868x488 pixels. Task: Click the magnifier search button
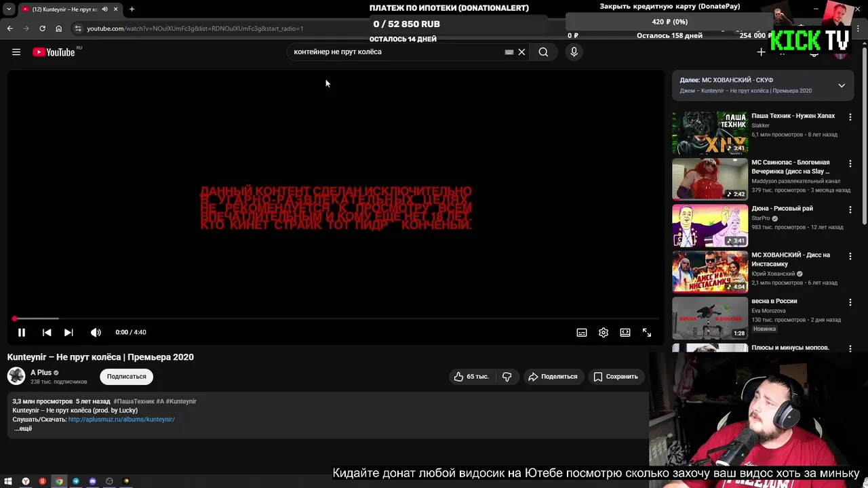543,52
